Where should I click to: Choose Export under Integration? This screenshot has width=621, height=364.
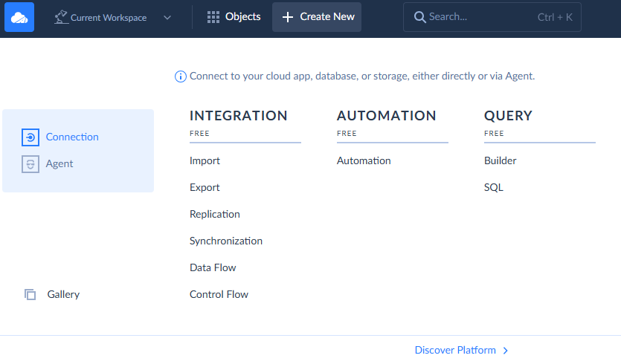(x=205, y=188)
